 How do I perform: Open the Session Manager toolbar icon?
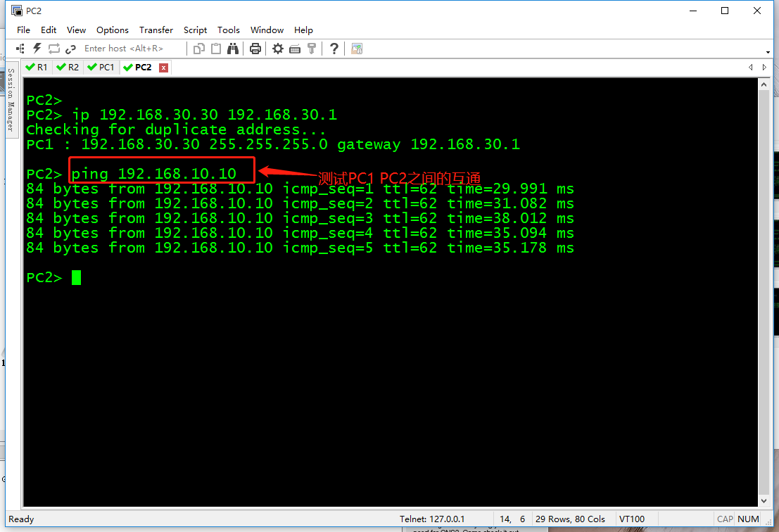point(20,49)
